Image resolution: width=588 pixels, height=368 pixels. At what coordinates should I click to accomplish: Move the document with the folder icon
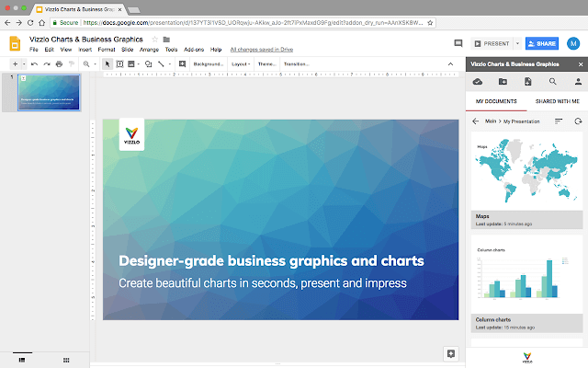166,40
